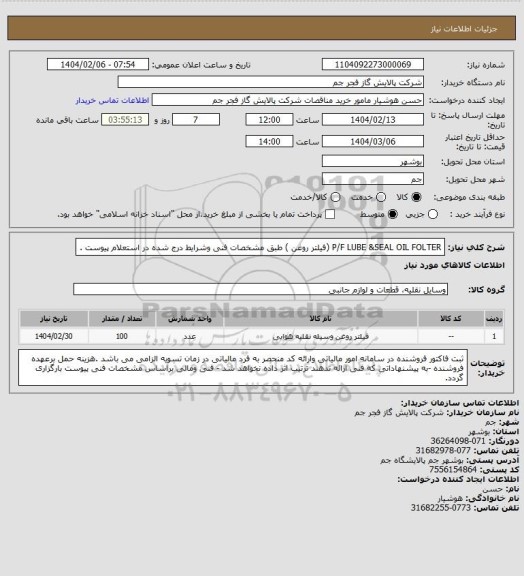Click the row number cell 1
Image resolution: width=524 pixels, height=576 pixels.
(494, 336)
